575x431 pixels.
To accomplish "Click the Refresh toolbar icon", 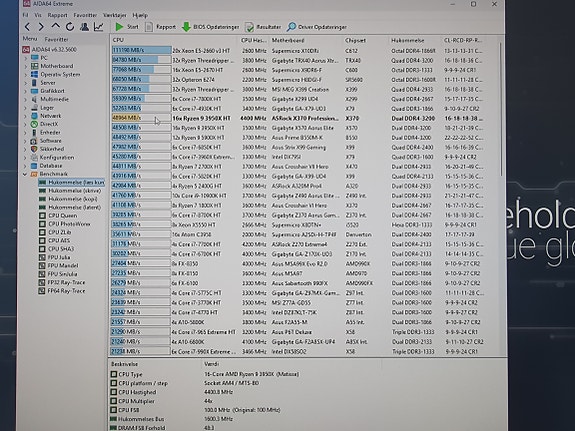I will click(70, 27).
